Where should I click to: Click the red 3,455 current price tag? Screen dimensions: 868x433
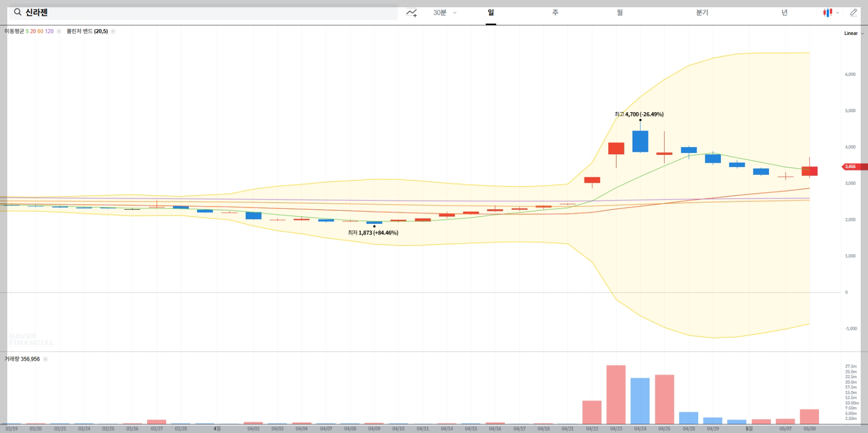pyautogui.click(x=855, y=167)
